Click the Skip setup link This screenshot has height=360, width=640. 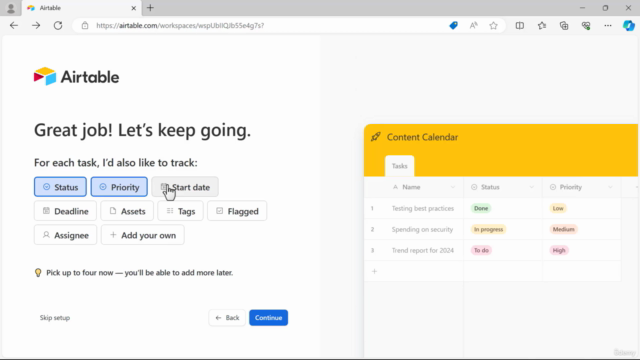[x=55, y=318]
